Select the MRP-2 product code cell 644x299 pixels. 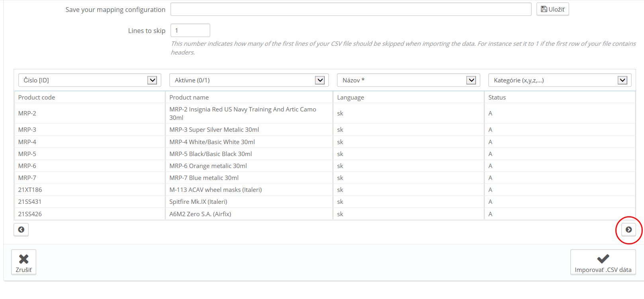[27, 113]
